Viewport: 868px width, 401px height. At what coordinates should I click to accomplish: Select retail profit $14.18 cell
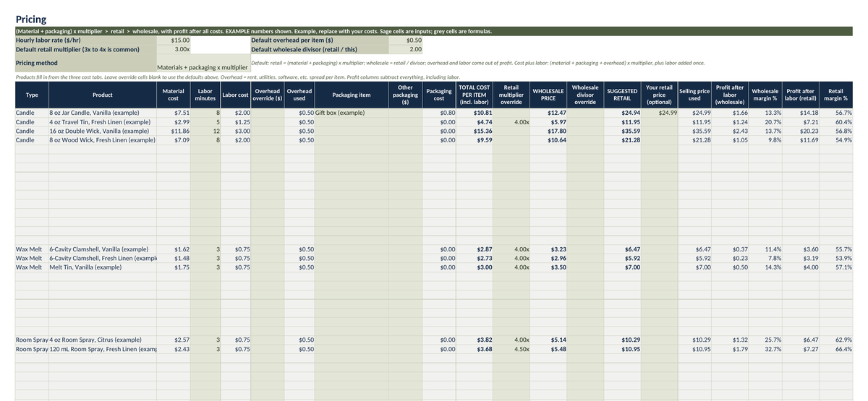[x=800, y=113]
